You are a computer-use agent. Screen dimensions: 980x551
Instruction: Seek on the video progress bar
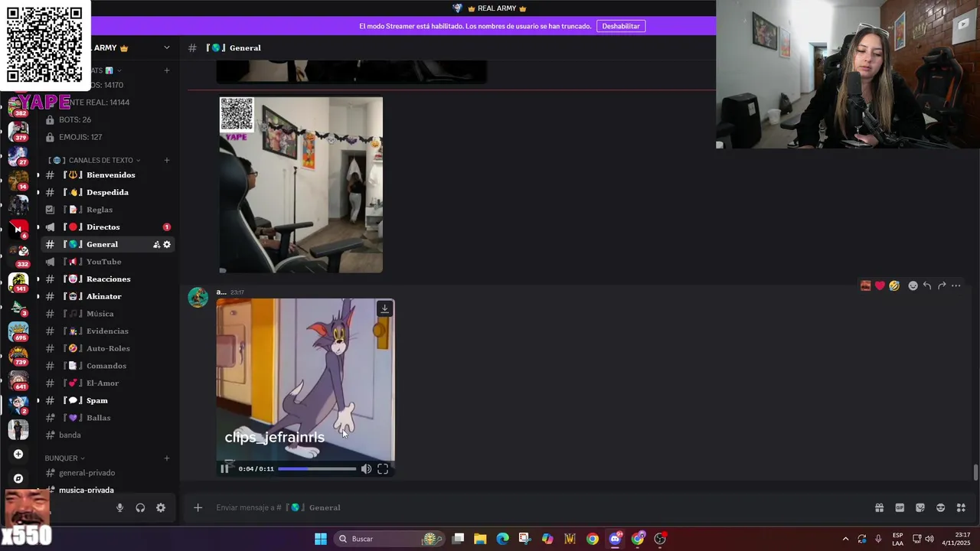[317, 469]
